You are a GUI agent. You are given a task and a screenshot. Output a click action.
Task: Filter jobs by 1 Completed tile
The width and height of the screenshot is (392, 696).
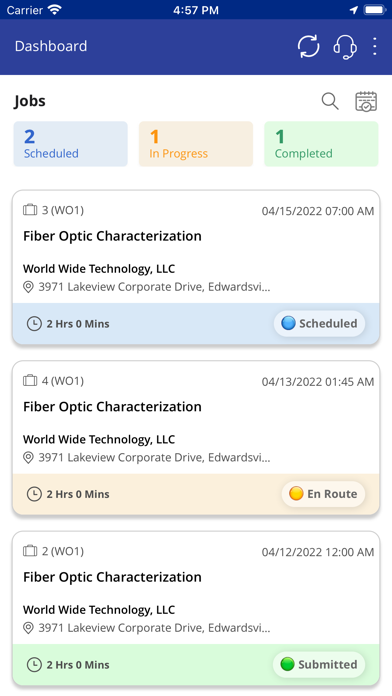(x=321, y=144)
